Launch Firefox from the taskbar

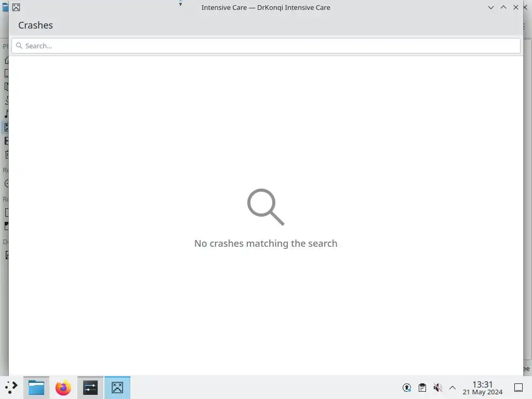click(x=63, y=388)
